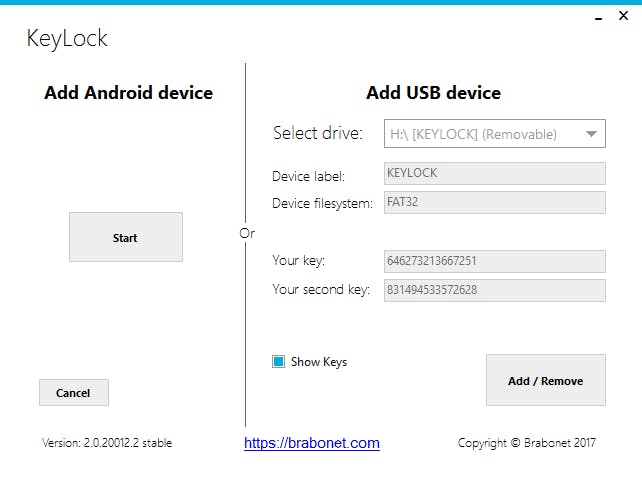Click the Select drive label
The height and width of the screenshot is (496, 642).
317,133
